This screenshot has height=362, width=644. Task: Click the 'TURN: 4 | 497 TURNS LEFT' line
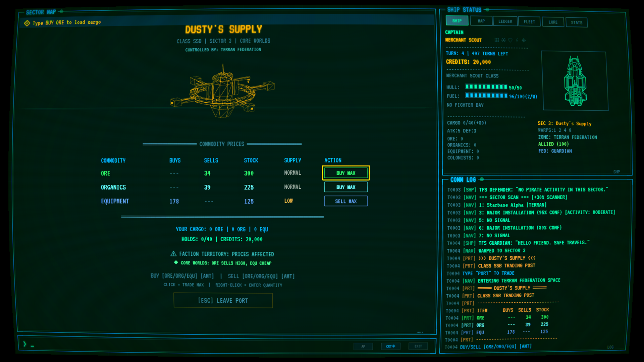[477, 54]
